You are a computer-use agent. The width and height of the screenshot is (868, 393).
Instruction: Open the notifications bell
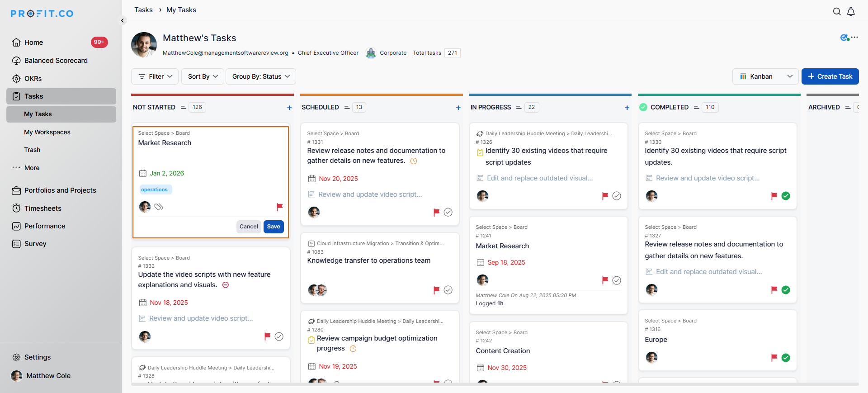[x=851, y=12]
